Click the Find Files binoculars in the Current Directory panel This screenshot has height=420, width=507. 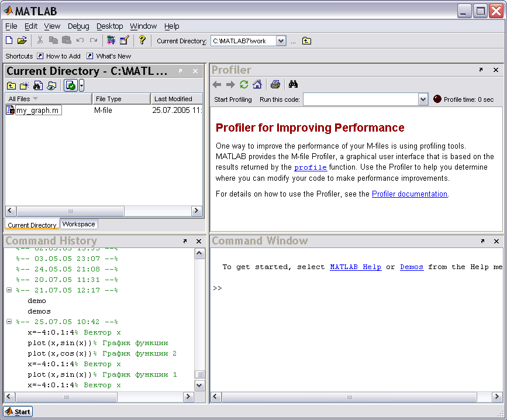pyautogui.click(x=38, y=85)
